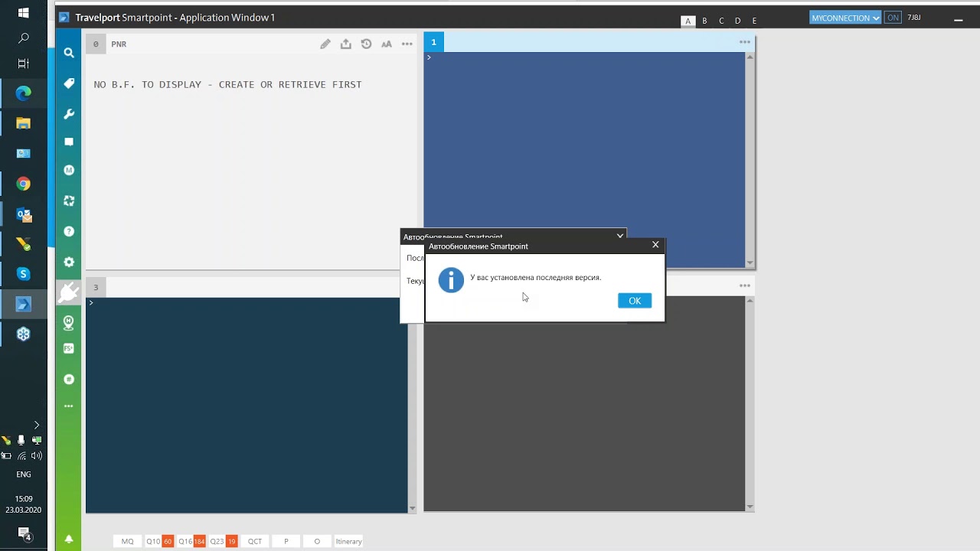Switch to work area C
Screen dimensions: 980x551
pos(721,21)
